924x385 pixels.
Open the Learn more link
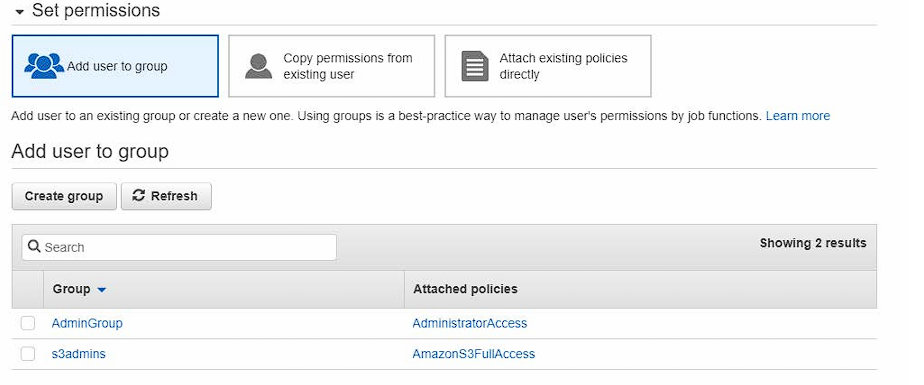(x=797, y=116)
